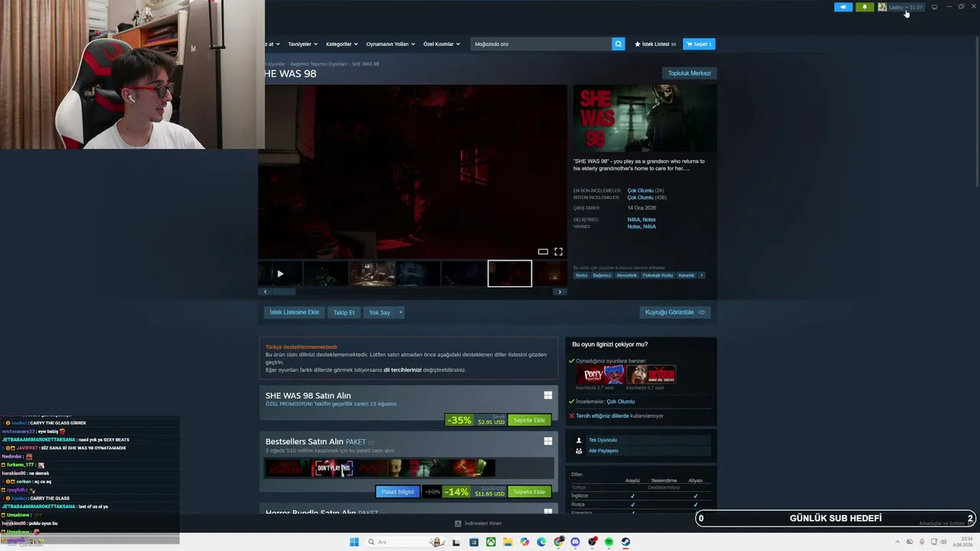Viewport: 980px width, 551px height.
Task: Enter fullscreen on the game media viewer
Action: tap(558, 251)
